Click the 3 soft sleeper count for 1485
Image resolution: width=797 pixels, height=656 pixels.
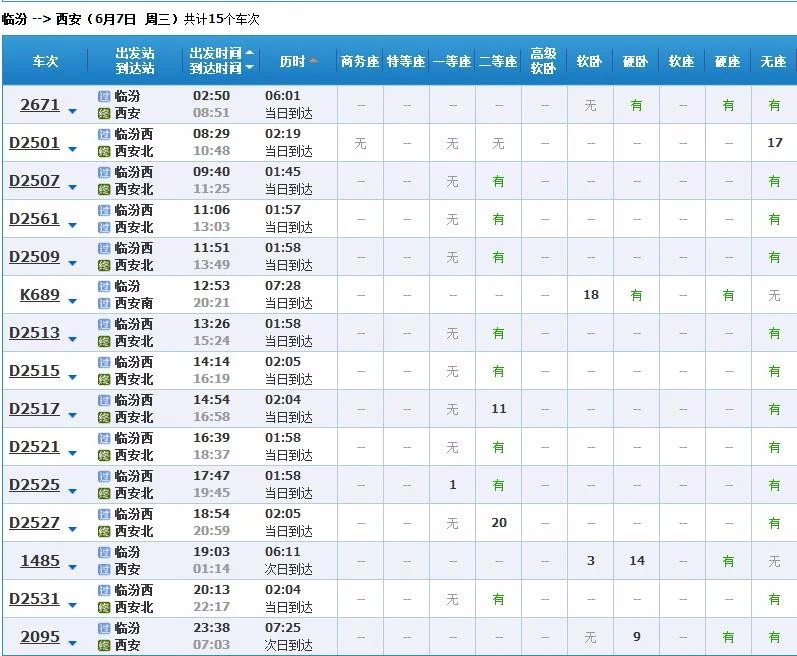point(591,560)
